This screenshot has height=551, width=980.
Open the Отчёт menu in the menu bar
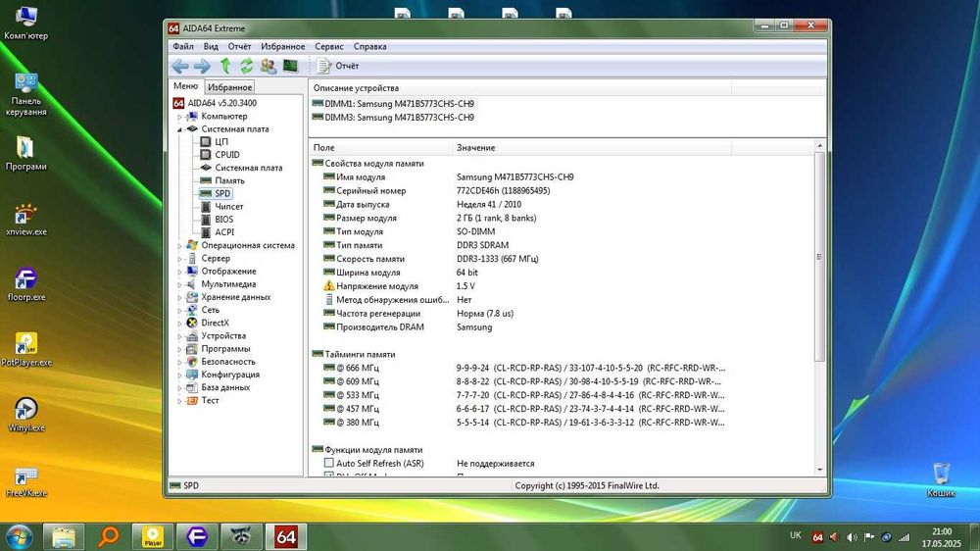click(x=239, y=46)
